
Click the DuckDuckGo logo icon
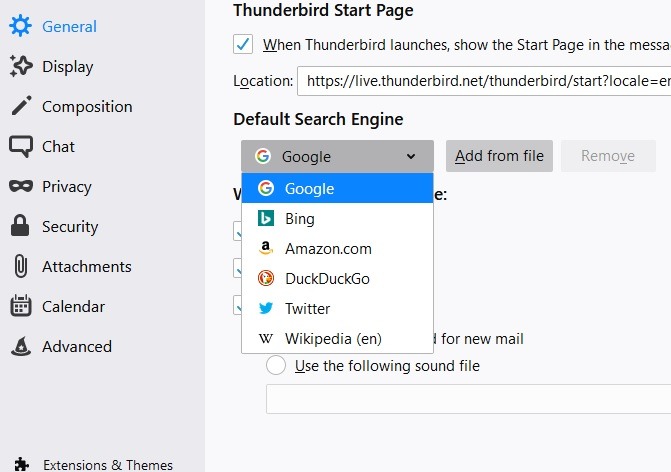pyautogui.click(x=266, y=278)
